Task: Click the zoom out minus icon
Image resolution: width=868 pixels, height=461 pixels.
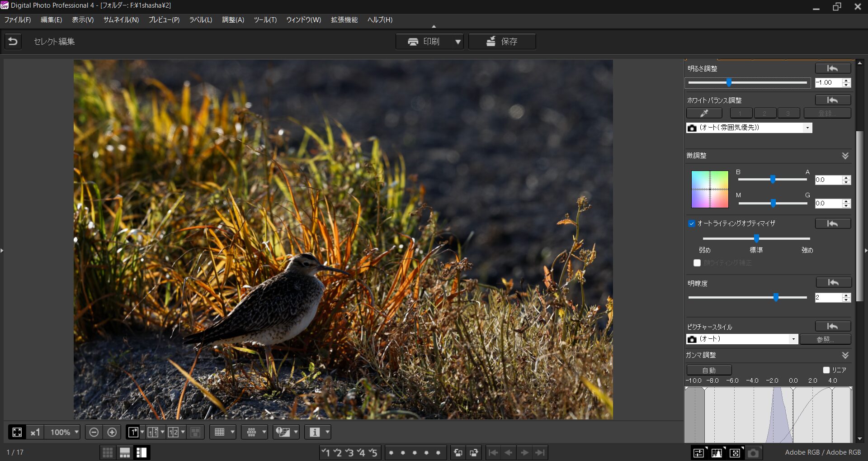Action: click(94, 432)
